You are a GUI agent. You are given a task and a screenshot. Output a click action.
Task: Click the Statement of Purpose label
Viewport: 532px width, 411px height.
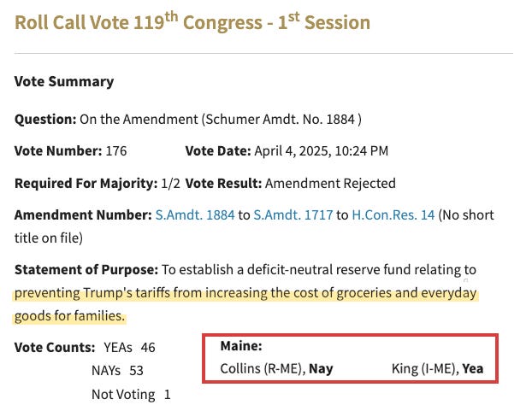tap(86, 270)
